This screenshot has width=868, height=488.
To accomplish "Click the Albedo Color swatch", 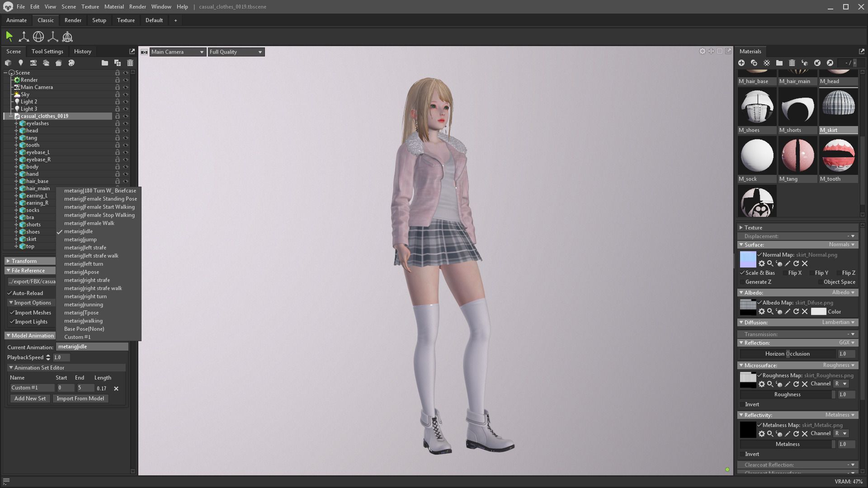I will point(818,312).
